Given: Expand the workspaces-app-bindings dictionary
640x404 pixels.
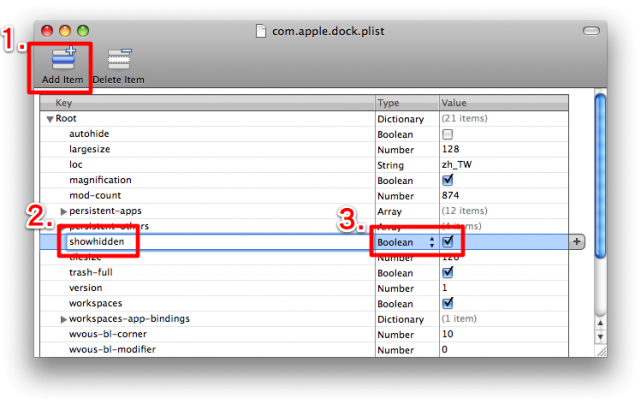Looking at the screenshot, I should 63,319.
